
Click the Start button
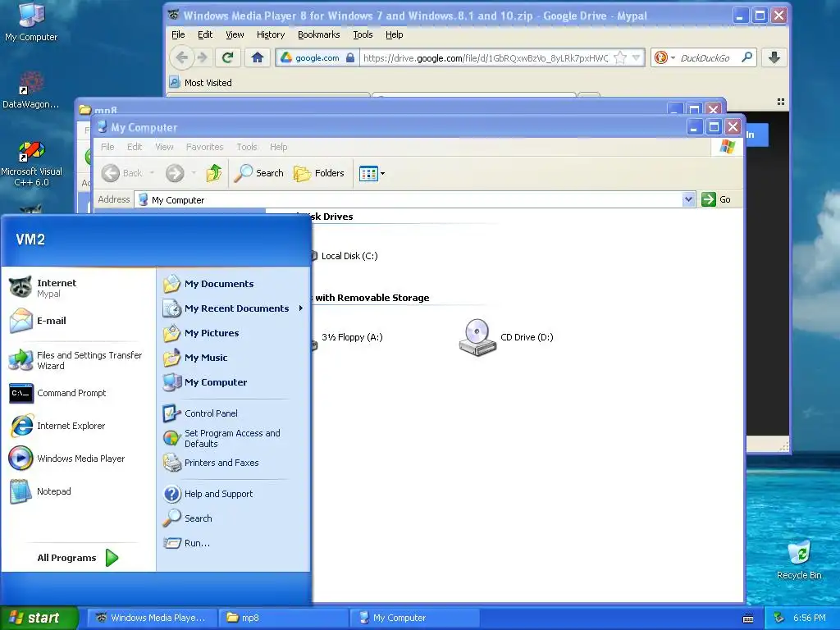(39, 618)
